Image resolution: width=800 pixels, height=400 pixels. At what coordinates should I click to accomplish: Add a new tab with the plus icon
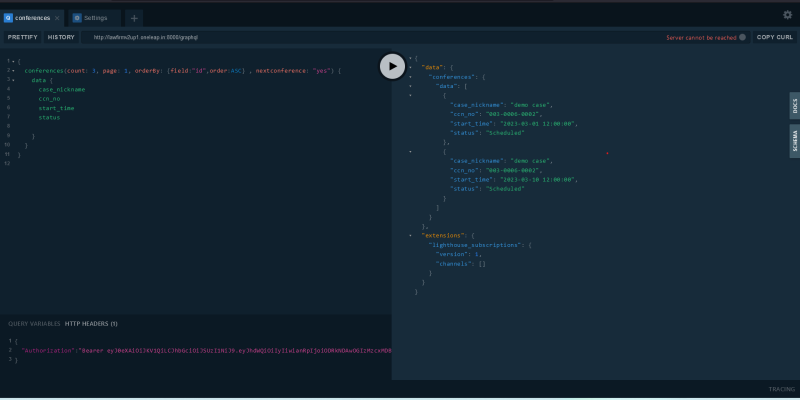tap(134, 18)
